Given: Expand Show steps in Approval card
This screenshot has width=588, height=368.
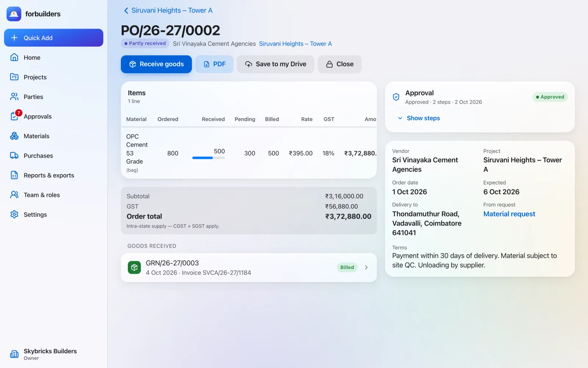Looking at the screenshot, I should [x=419, y=118].
